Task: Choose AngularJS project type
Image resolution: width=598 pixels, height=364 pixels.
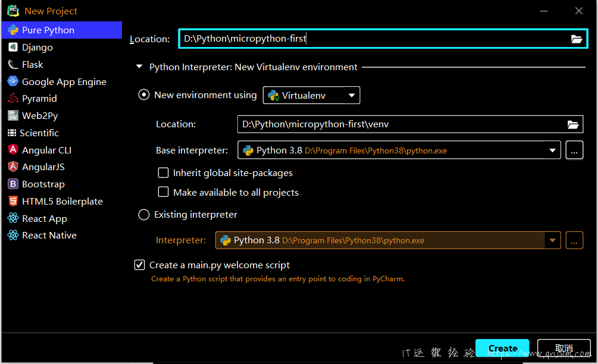Action: tap(62, 167)
